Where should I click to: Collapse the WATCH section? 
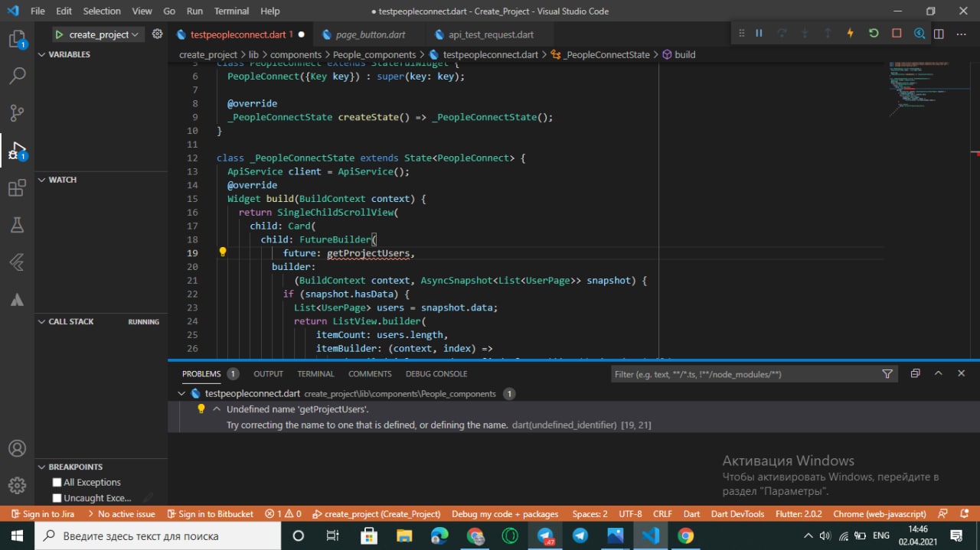[x=42, y=180]
